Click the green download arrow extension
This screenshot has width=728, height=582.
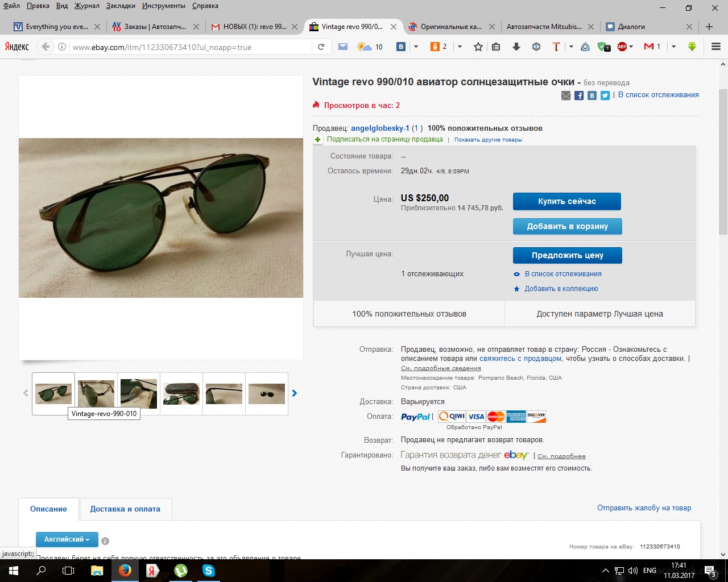pos(692,47)
